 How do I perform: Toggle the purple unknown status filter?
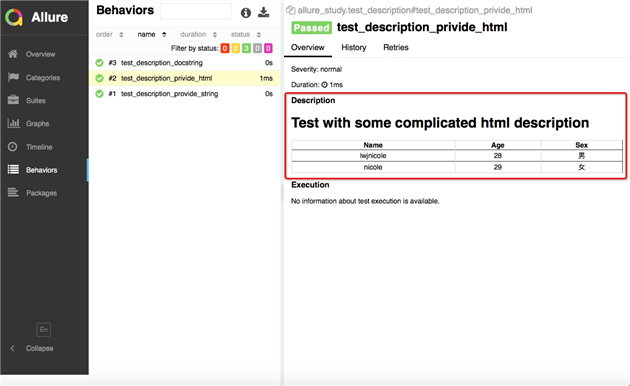click(268, 48)
